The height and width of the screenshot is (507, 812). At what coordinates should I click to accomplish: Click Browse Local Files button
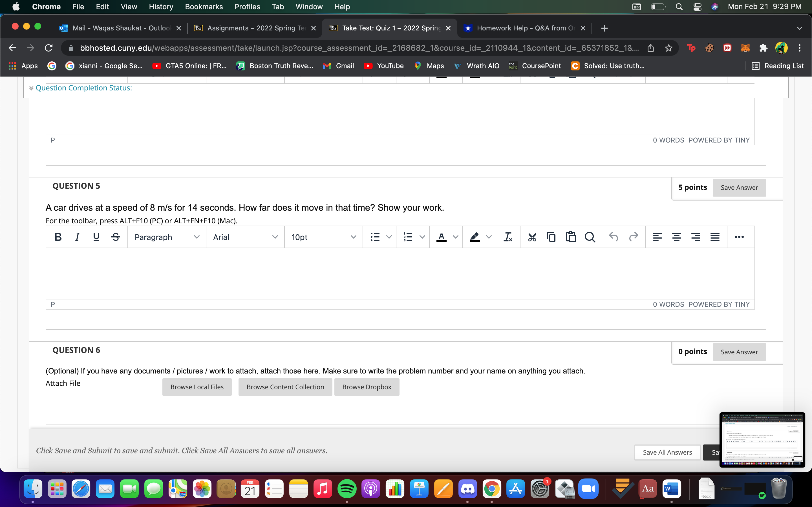197,387
